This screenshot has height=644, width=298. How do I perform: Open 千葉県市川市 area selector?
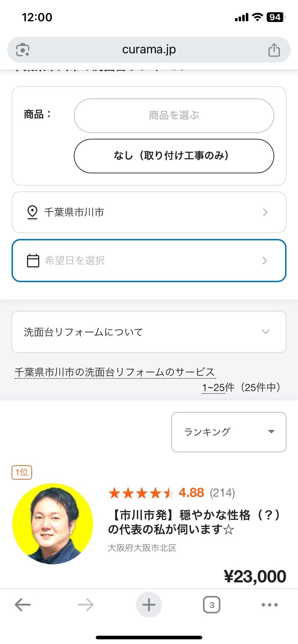[x=149, y=212]
